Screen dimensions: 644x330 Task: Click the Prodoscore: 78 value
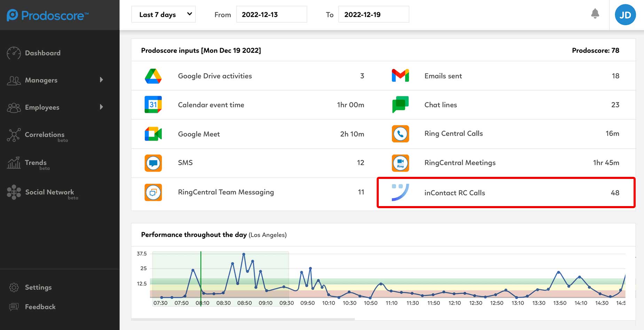(596, 50)
